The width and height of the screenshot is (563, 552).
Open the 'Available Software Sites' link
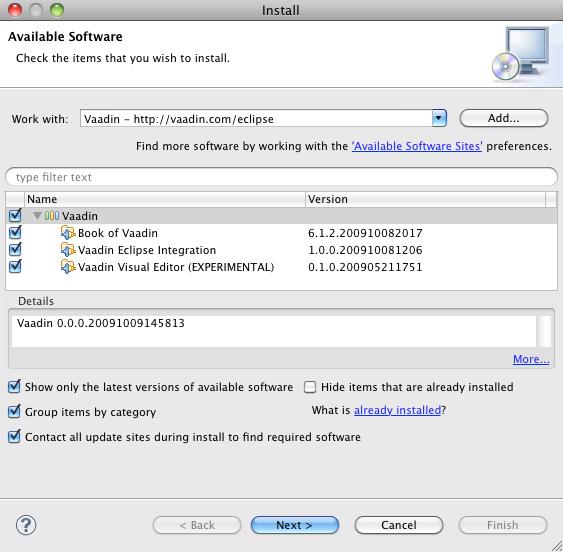417,146
